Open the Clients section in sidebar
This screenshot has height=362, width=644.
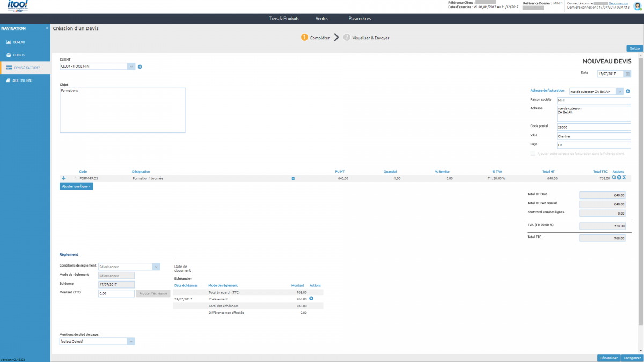[25, 55]
